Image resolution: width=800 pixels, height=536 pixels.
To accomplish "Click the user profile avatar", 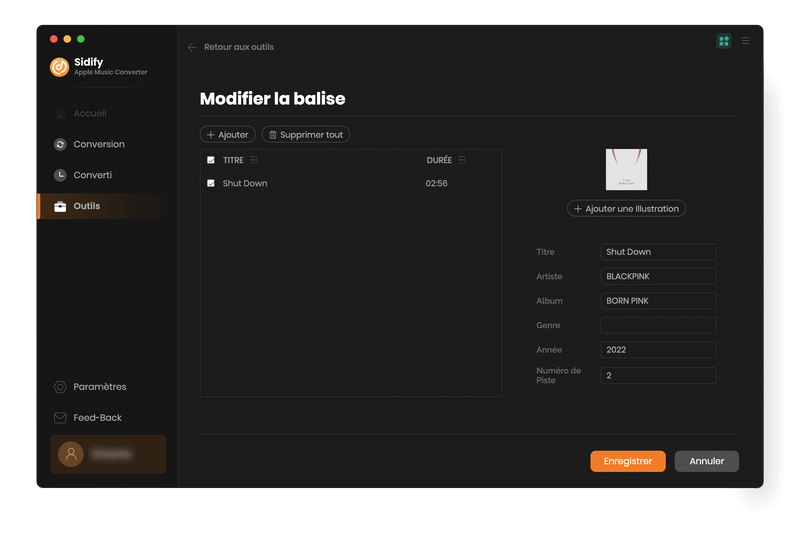I will [x=71, y=454].
